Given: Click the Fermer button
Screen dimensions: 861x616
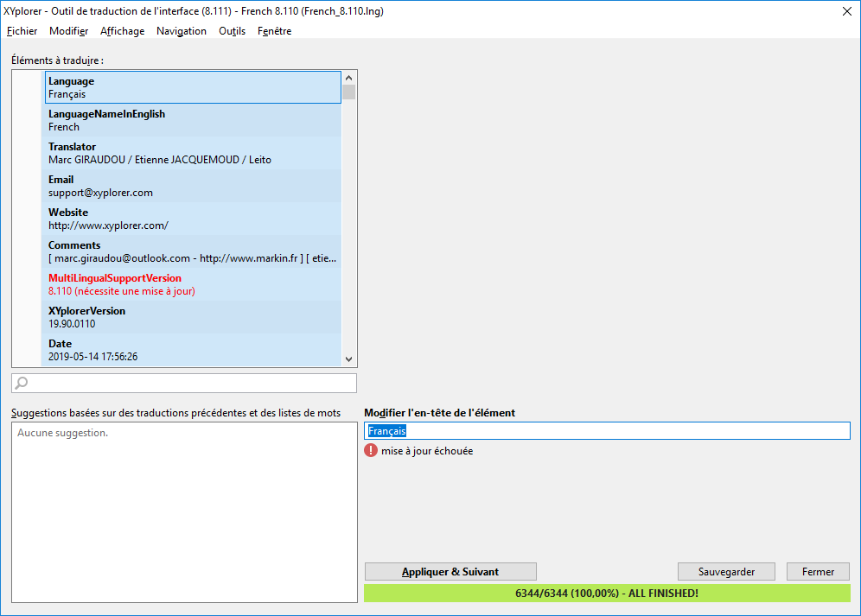Looking at the screenshot, I should click(x=818, y=572).
